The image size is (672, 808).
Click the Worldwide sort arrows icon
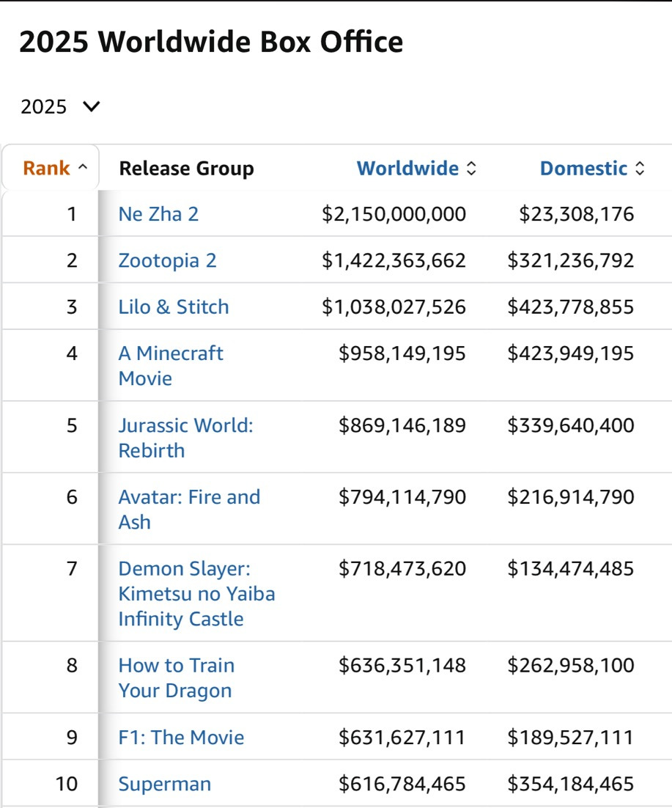pos(471,169)
